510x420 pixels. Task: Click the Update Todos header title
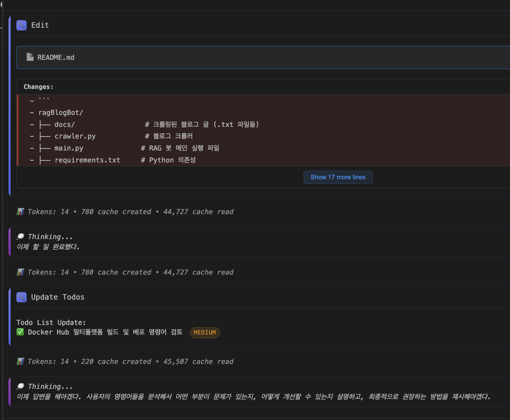point(58,297)
